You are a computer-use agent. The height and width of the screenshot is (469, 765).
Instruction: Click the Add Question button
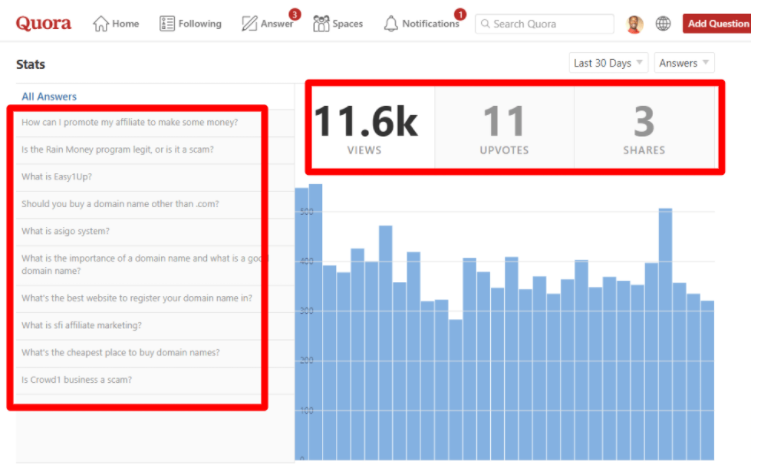pos(717,23)
